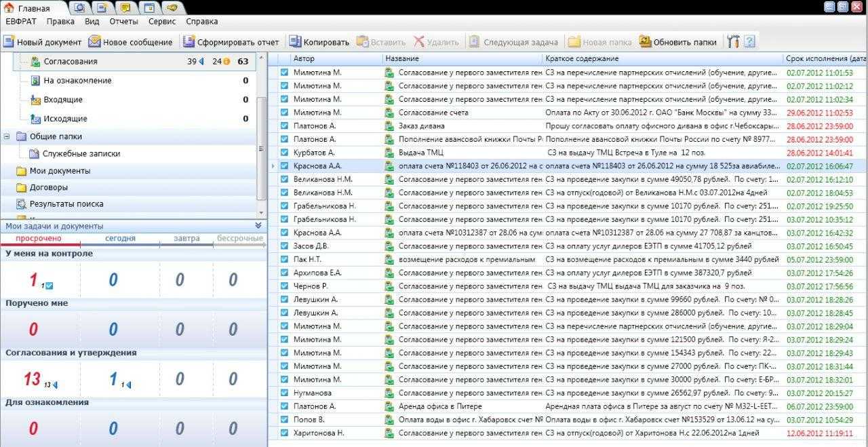
Task: Open the Отчеты menu
Action: click(123, 22)
